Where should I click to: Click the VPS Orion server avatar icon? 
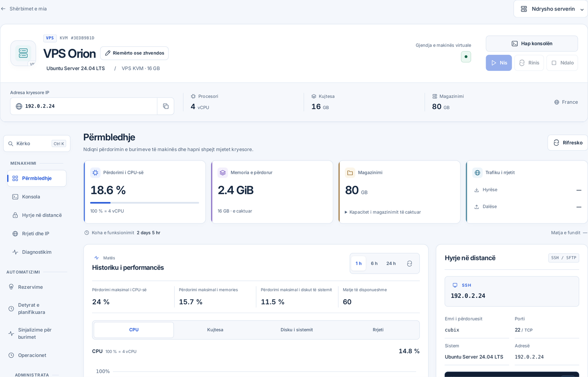tap(23, 53)
